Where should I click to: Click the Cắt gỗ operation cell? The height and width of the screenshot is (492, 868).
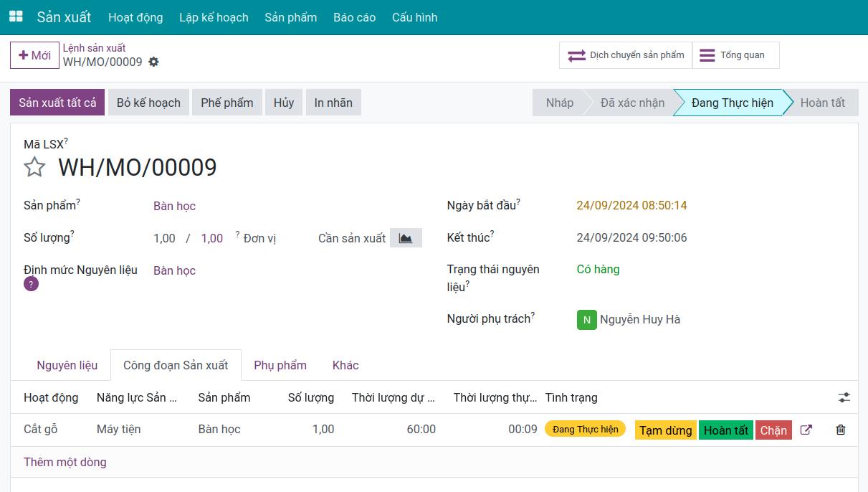click(x=41, y=430)
